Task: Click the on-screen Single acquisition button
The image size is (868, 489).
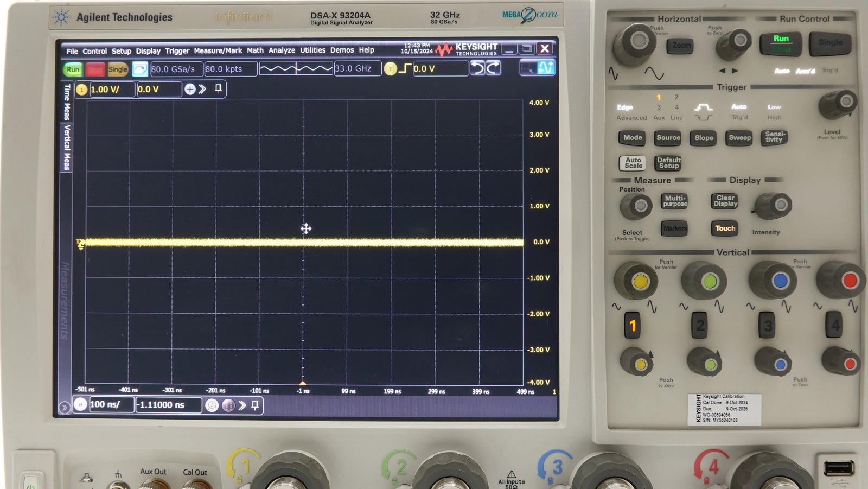Action: click(x=117, y=69)
